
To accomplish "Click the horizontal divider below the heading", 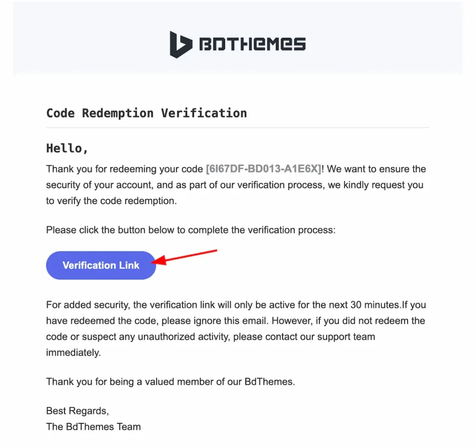I will pos(238,127).
